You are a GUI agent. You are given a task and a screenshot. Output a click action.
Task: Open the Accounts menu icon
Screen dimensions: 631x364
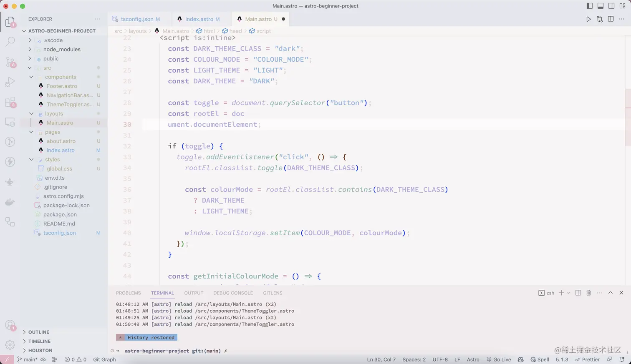point(10,325)
